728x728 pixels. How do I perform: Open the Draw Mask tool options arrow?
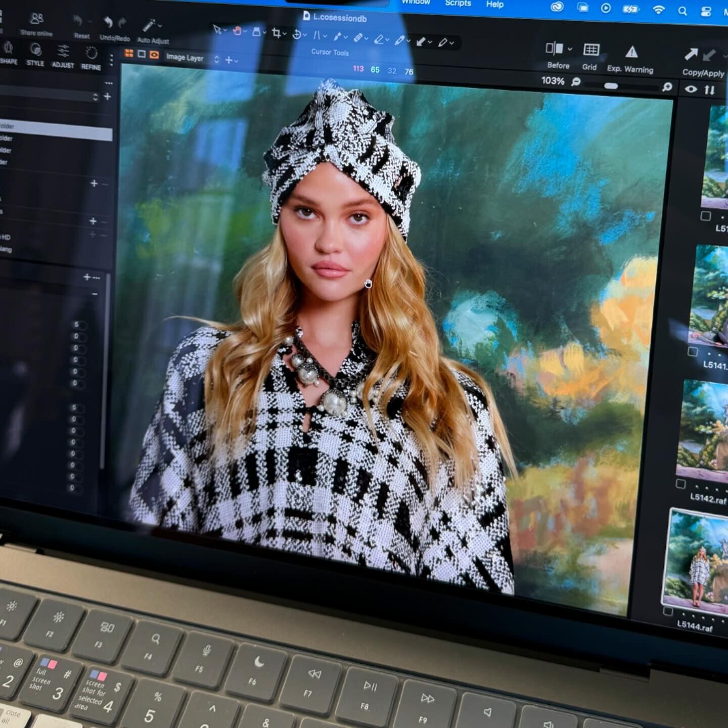345,37
